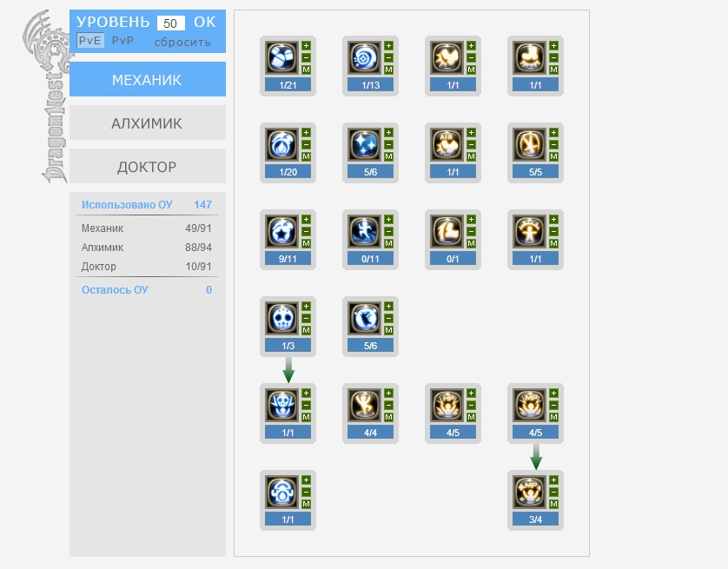
Task: Select the +MP skill icon showing 3/4
Action: 530,492
